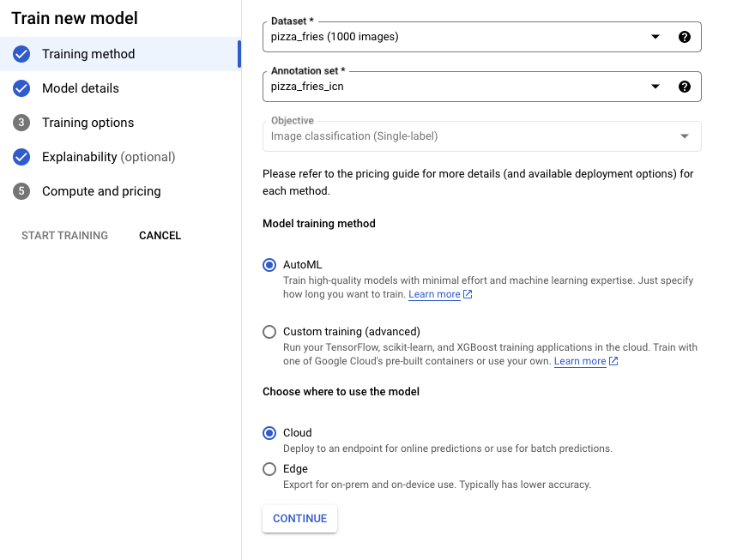Viewport: 755px width, 560px height.
Task: Click the Explainability checkmark icon
Action: [21, 157]
